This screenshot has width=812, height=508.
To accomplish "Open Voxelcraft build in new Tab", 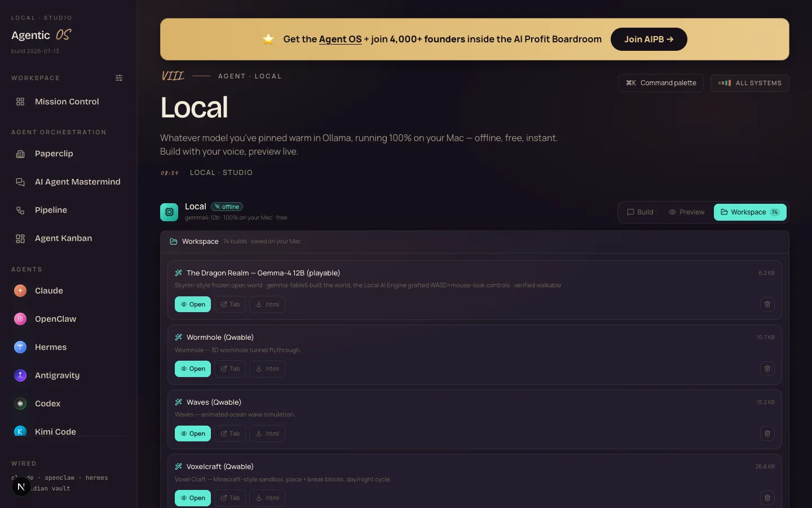I will point(230,498).
